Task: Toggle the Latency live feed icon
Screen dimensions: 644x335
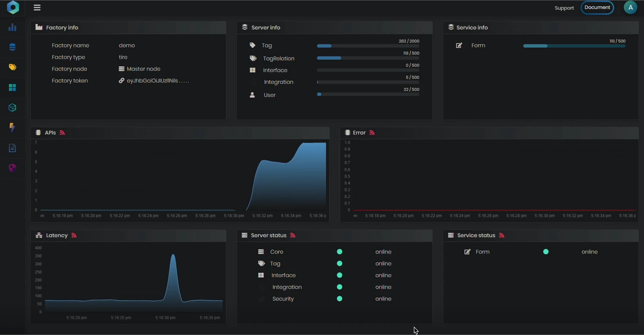Action: pos(74,235)
